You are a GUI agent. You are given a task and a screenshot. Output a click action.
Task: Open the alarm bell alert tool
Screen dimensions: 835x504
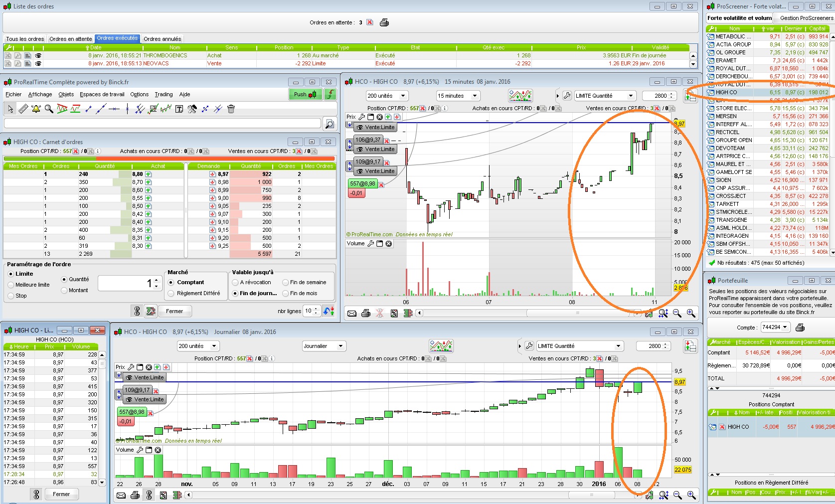pyautogui.click(x=36, y=109)
